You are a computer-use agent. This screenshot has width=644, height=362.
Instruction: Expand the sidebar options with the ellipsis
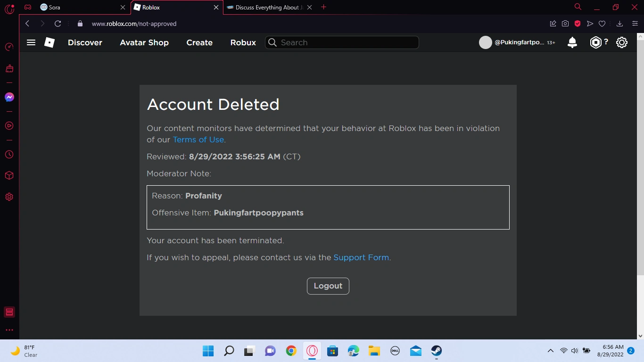[9, 329]
